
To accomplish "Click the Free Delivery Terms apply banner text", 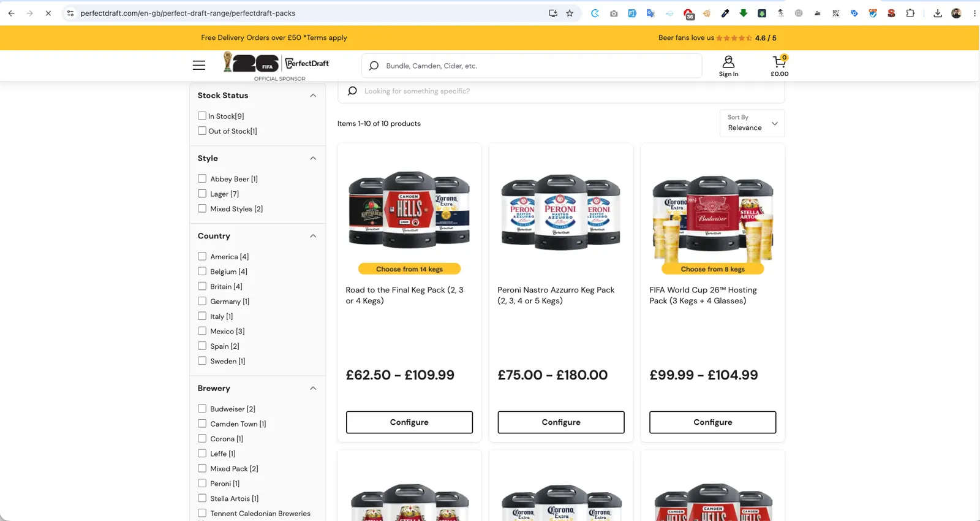I will [274, 37].
